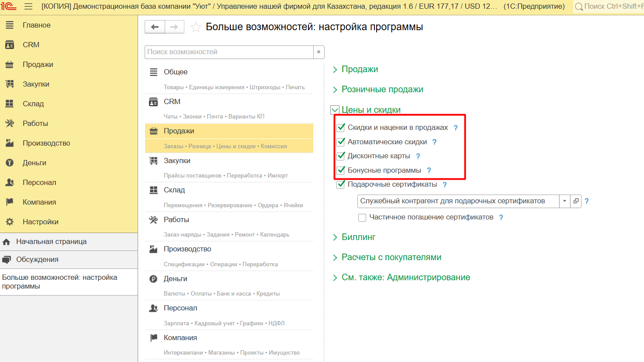Viewport: 644px width, 362px height.
Task: Open Служебный контрагент dropdown arrow
Action: click(564, 201)
